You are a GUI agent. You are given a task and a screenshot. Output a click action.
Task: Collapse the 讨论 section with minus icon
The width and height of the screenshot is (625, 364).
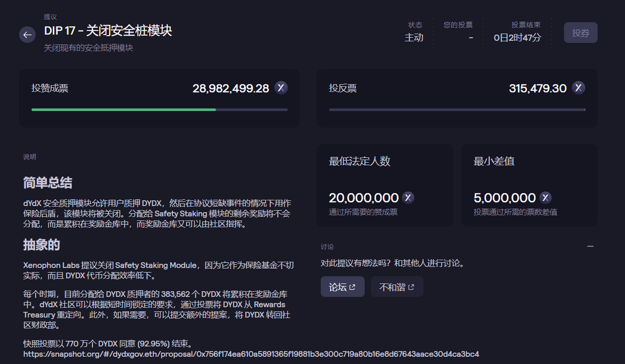(590, 246)
